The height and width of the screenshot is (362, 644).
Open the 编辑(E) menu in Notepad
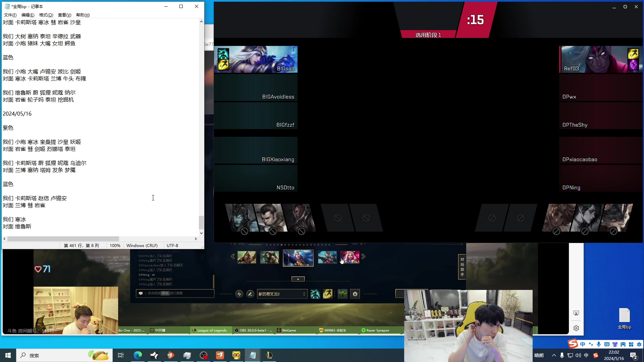[x=28, y=15]
